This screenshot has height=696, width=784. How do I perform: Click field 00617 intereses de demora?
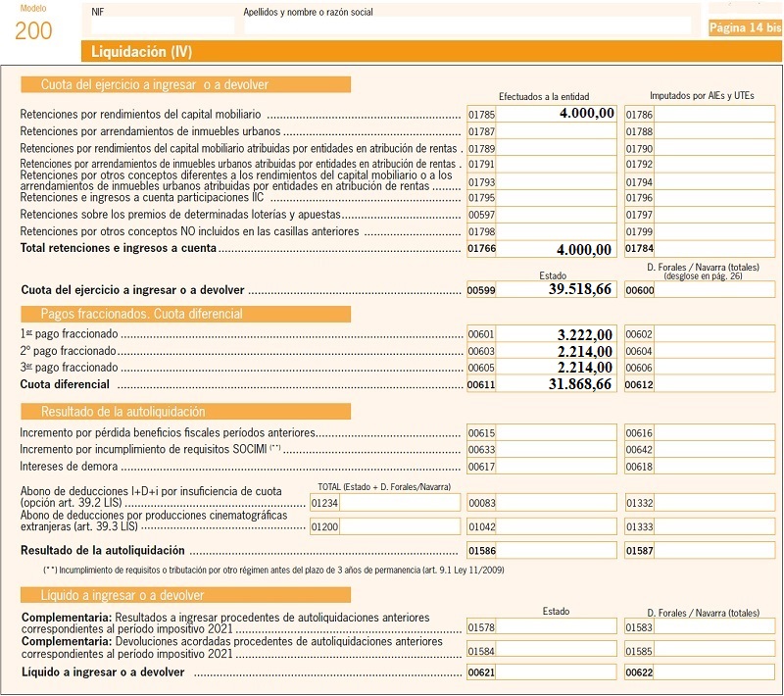coord(556,467)
